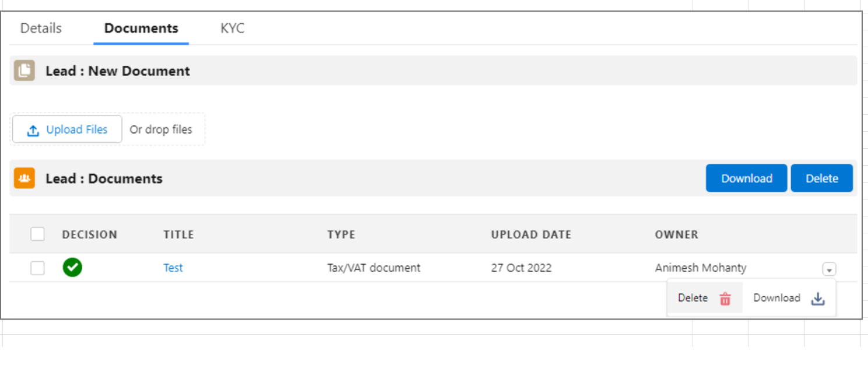Open the Test document link
Screen dimensions: 868x378
[x=173, y=268]
